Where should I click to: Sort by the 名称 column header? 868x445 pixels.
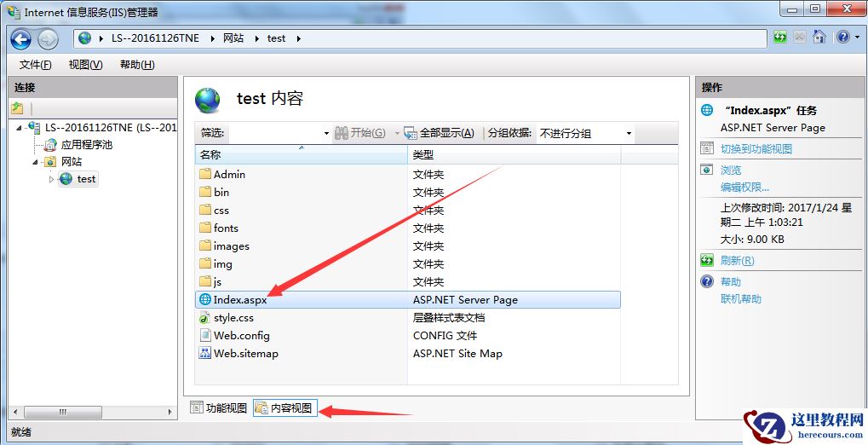pos(302,155)
